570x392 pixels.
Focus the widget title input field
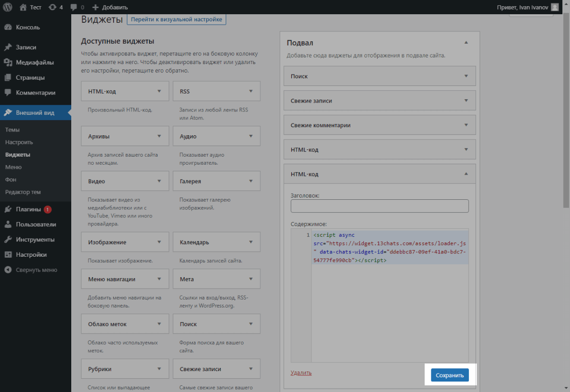coord(379,206)
